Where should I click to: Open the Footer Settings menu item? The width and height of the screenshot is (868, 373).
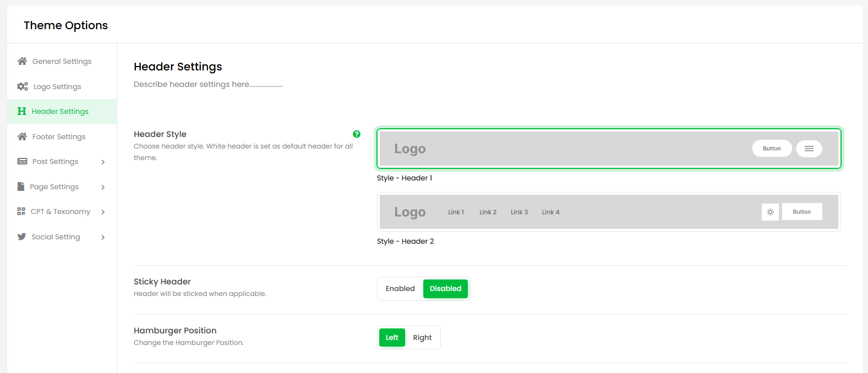pos(59,136)
